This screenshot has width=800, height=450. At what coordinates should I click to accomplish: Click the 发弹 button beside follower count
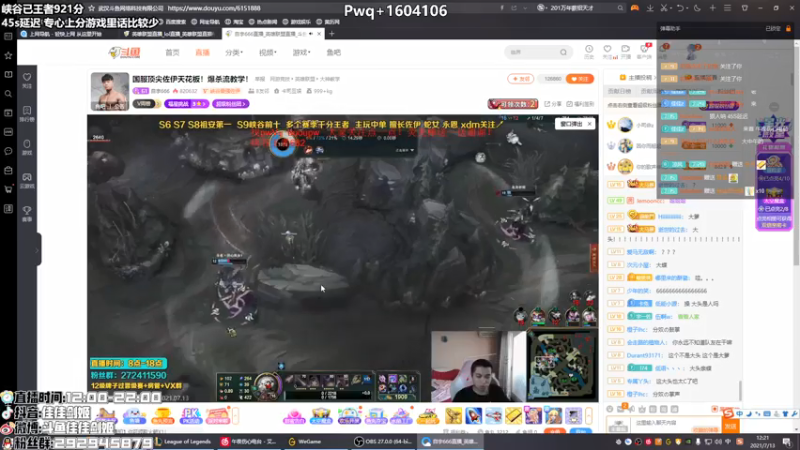(521, 79)
